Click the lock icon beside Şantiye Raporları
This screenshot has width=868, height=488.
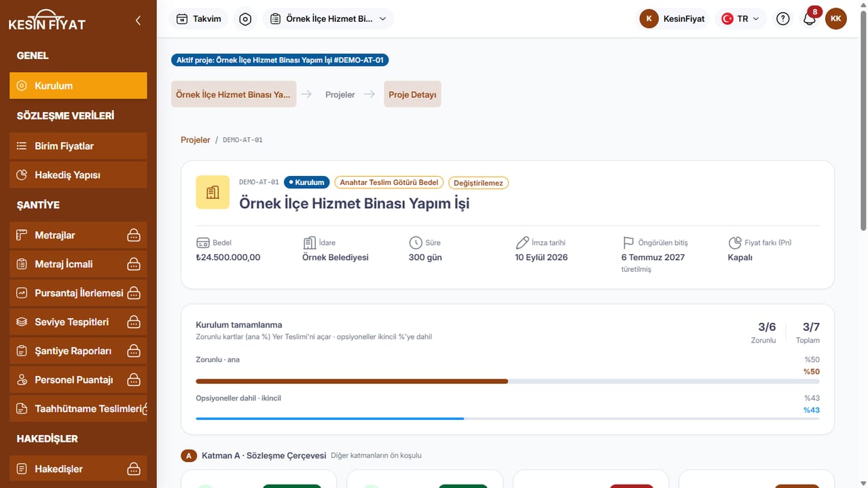point(134,351)
